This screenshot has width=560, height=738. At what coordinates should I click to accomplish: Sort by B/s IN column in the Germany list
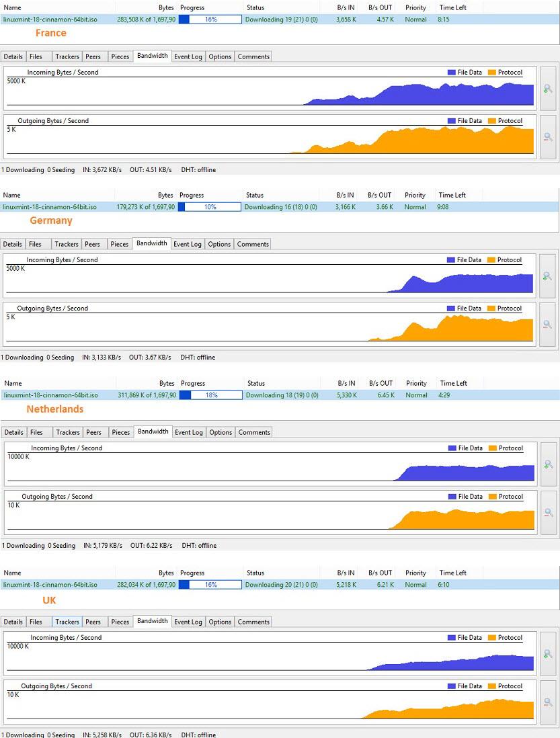coord(338,196)
